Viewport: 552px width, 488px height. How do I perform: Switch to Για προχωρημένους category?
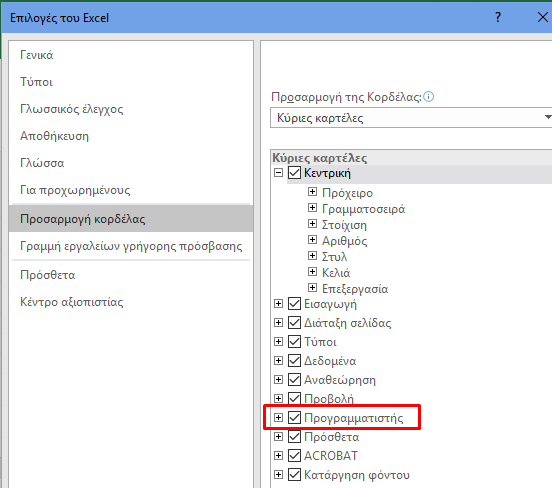[x=75, y=190]
